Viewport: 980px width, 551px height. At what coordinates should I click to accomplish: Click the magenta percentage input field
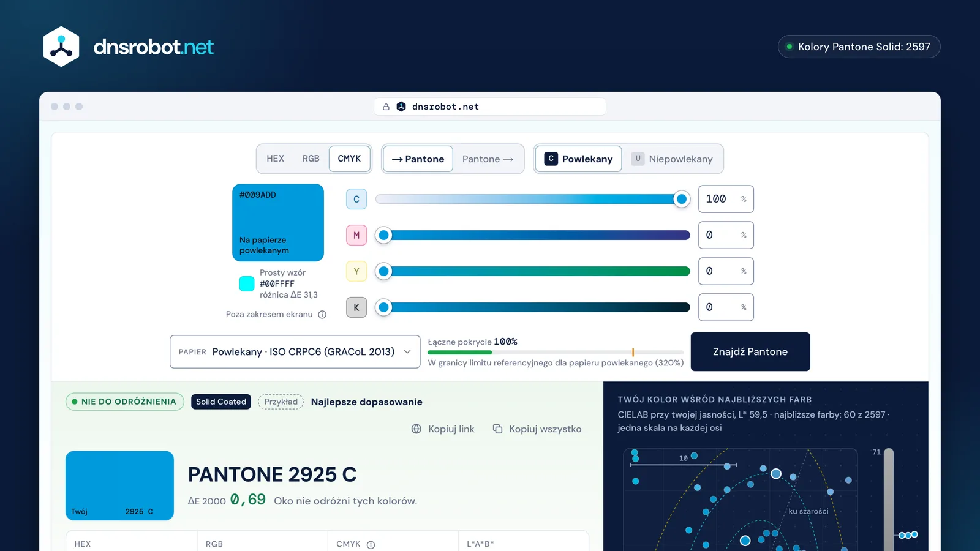726,235
